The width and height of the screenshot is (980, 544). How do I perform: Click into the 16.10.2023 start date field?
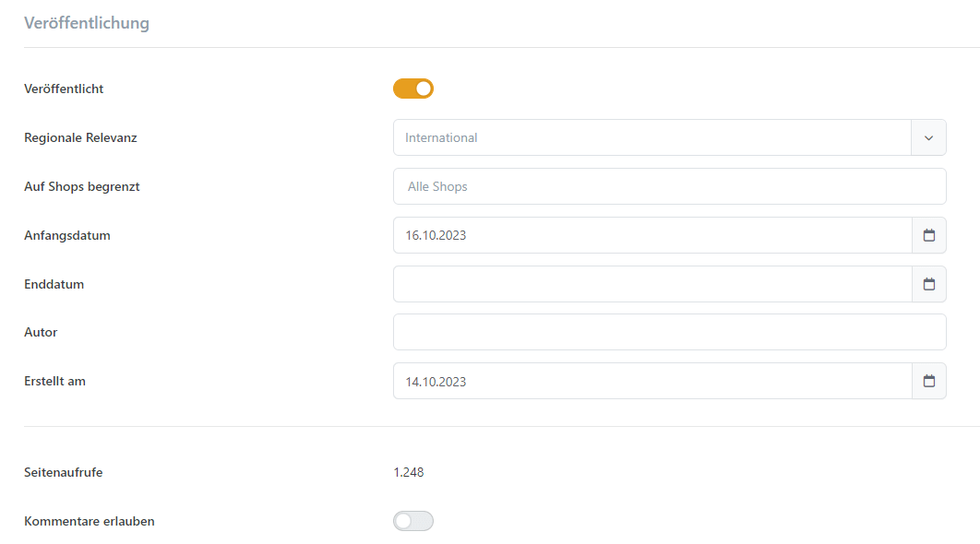pyautogui.click(x=651, y=235)
